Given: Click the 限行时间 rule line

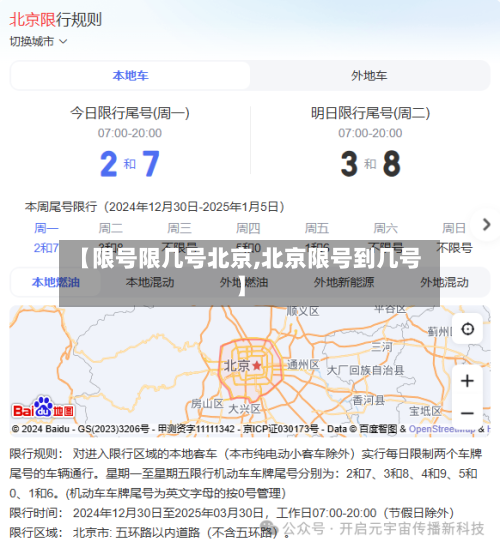Looking at the screenshot, I should [232, 513].
